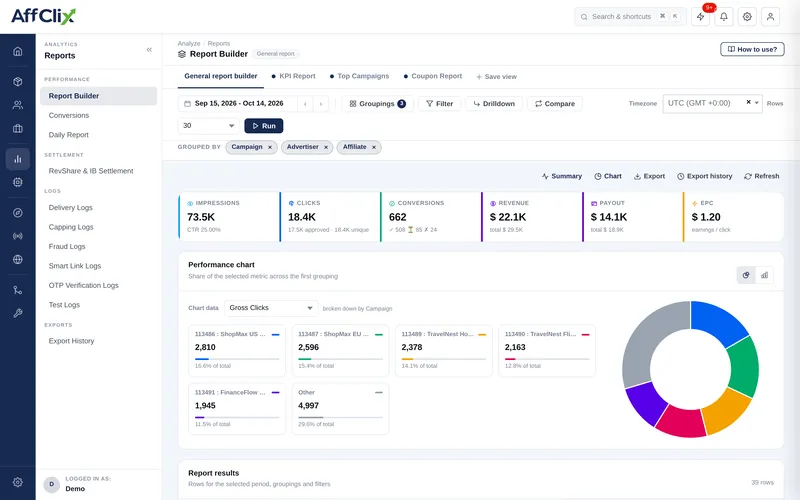Clear the UTC timezone selection
The height and width of the screenshot is (500, 800).
(748, 102)
